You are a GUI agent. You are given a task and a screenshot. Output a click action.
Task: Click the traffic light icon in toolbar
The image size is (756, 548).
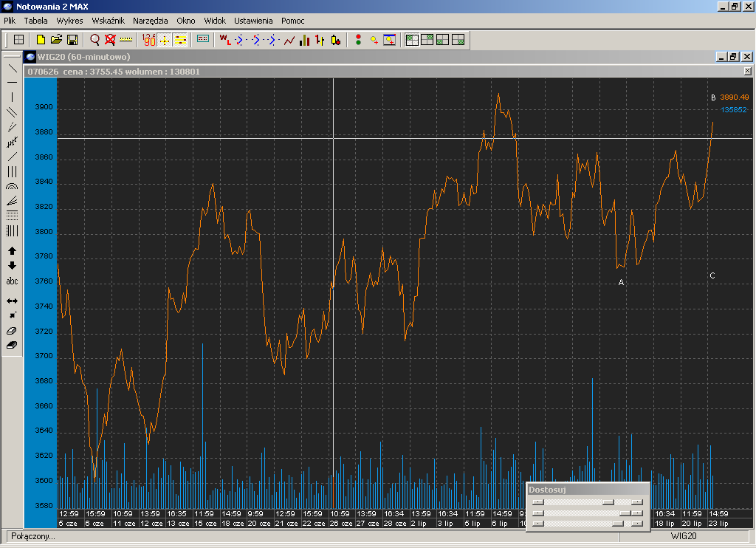tap(358, 40)
